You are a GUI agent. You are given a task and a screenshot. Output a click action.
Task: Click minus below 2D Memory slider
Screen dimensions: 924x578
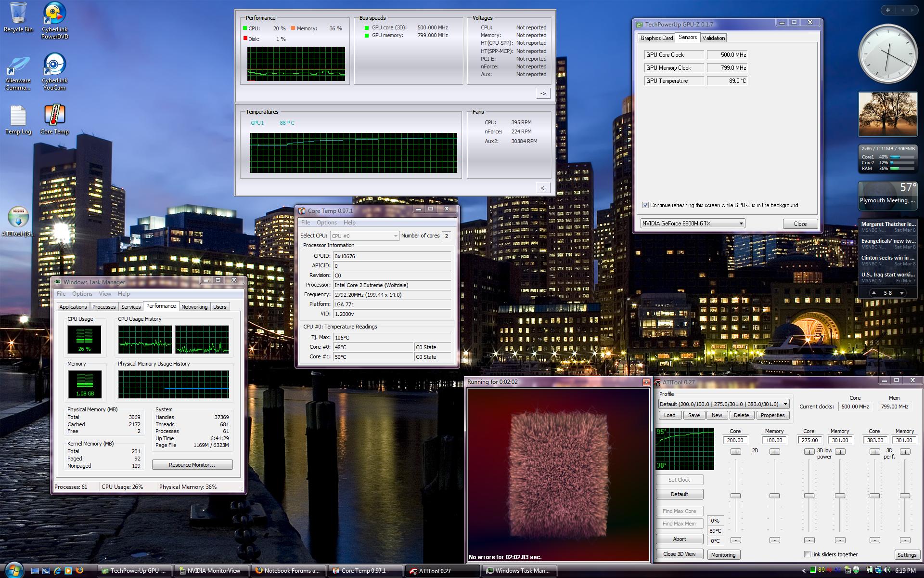point(774,540)
